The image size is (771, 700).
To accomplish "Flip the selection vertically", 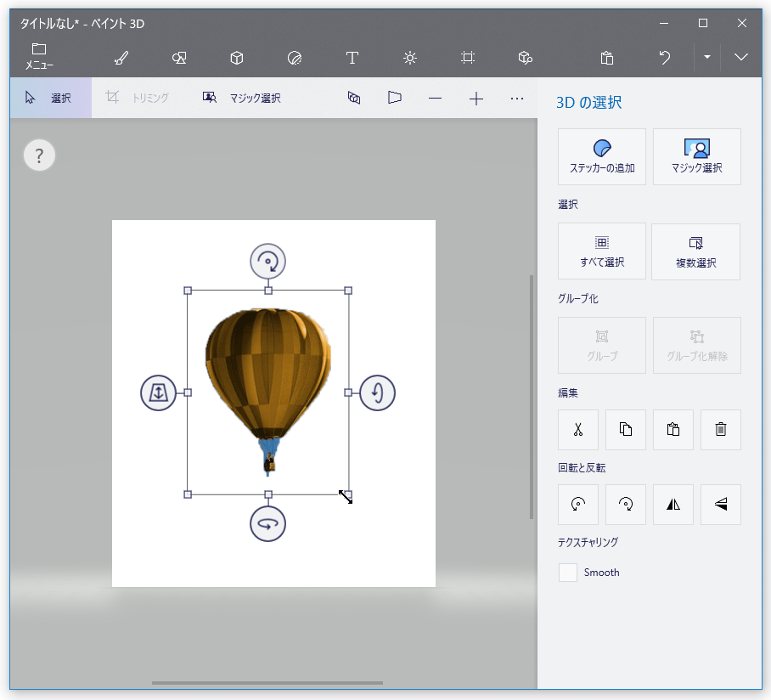I will pos(721,505).
